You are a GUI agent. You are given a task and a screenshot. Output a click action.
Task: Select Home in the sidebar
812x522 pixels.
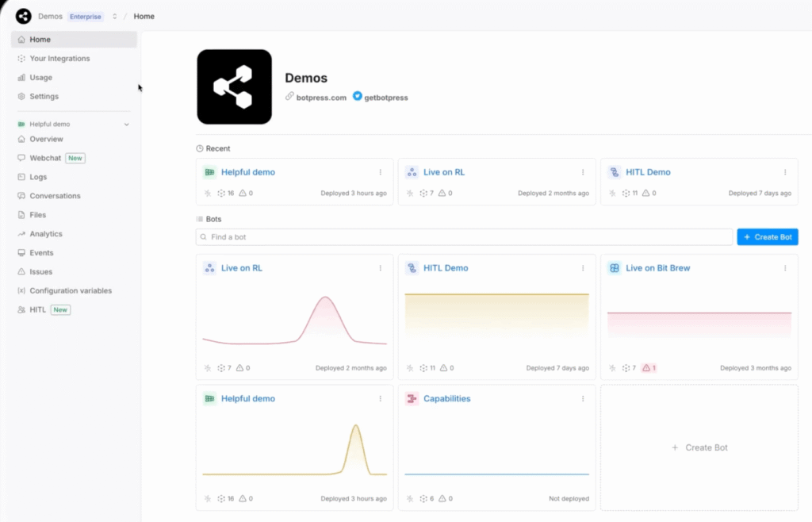pos(74,40)
